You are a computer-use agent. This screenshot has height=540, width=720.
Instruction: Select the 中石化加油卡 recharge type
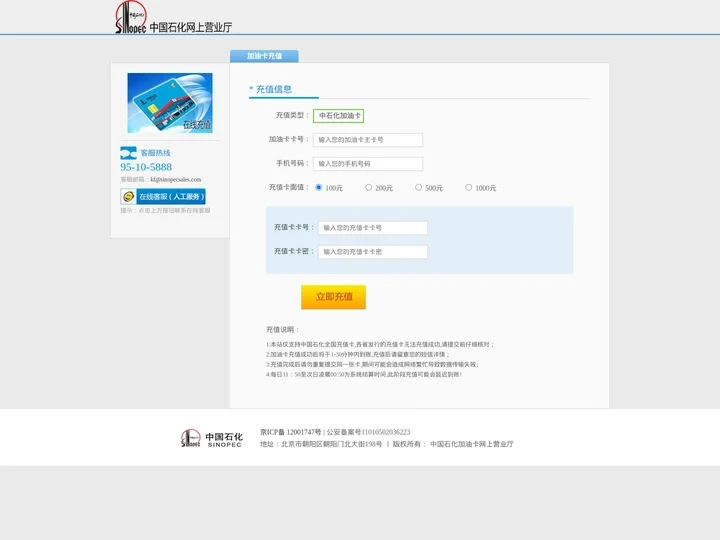(338, 116)
